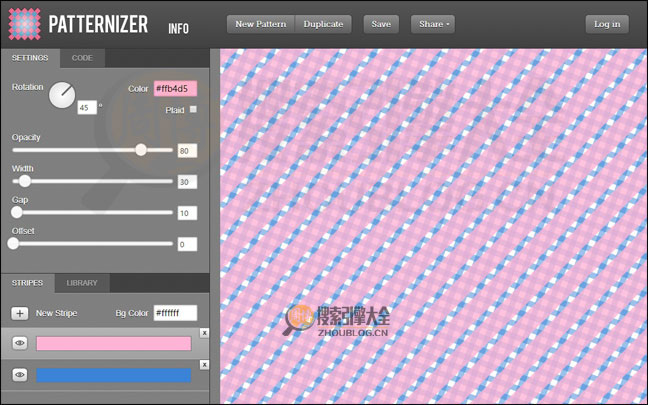
Task: Remove the blue stripe with its x button
Action: [x=204, y=364]
